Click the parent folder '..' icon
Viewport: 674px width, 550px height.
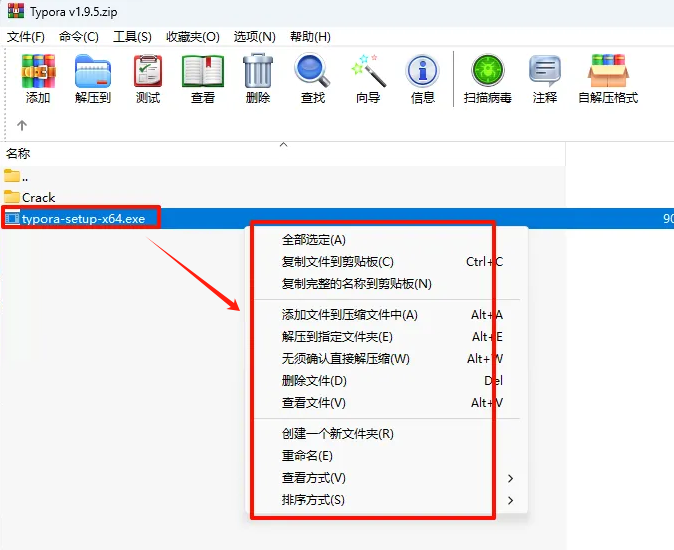pyautogui.click(x=12, y=175)
